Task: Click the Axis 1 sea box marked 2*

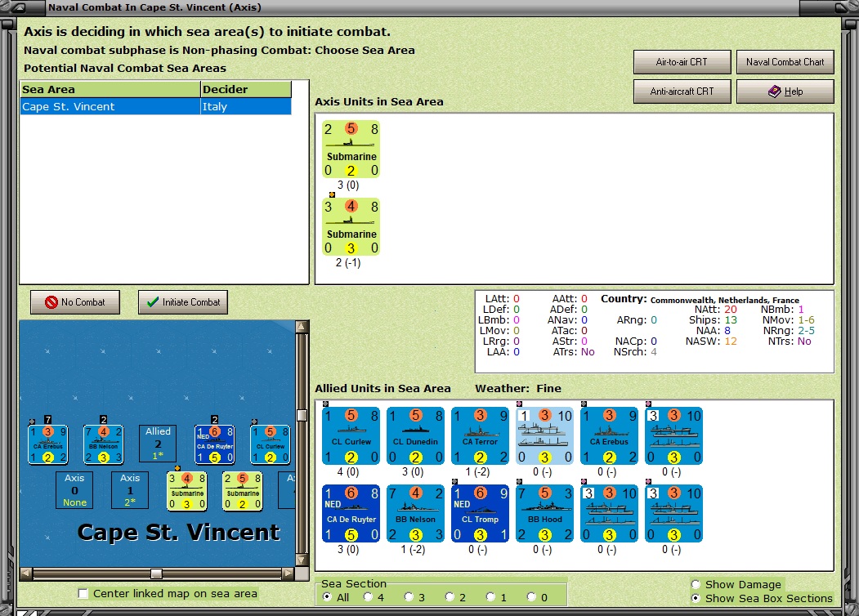Action: click(130, 490)
